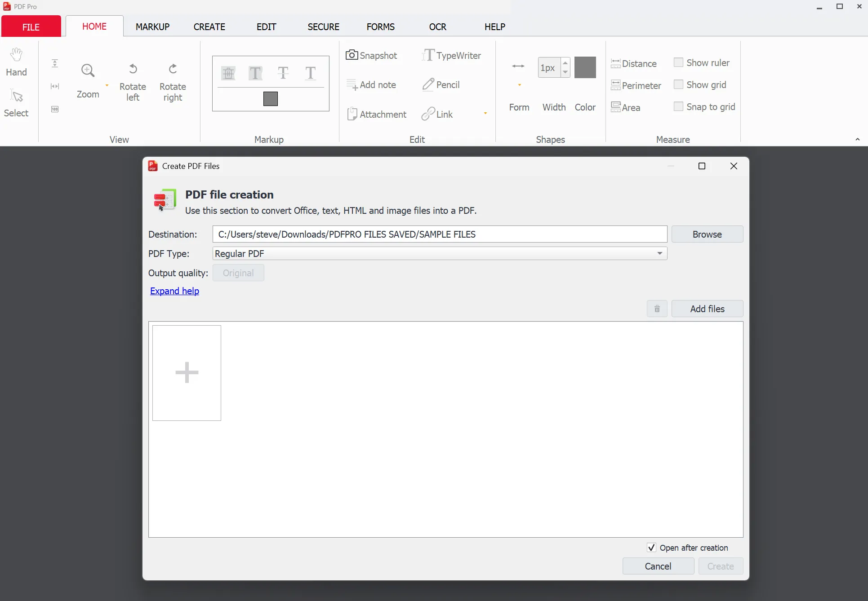868x601 pixels.
Task: Uncheck Open after creation
Action: click(651, 548)
